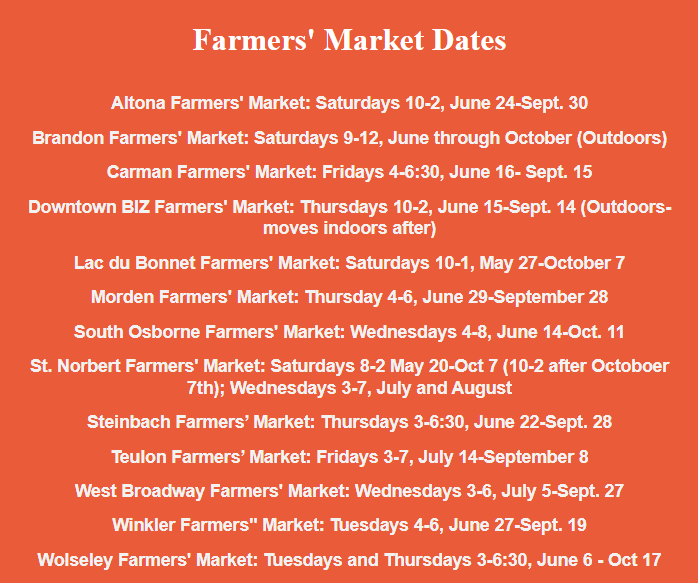This screenshot has height=583, width=698.
Task: Click the Farmers' Market Dates heading
Action: pyautogui.click(x=349, y=41)
